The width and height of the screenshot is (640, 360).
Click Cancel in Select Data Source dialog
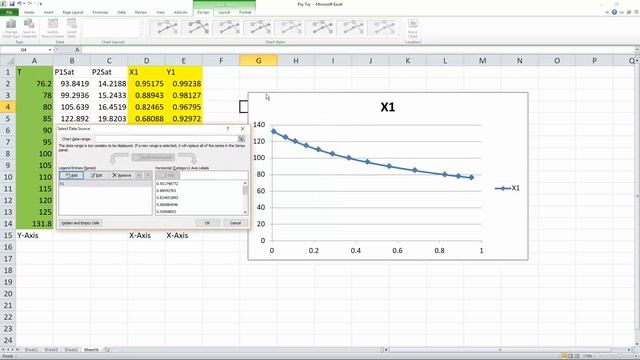point(236,223)
